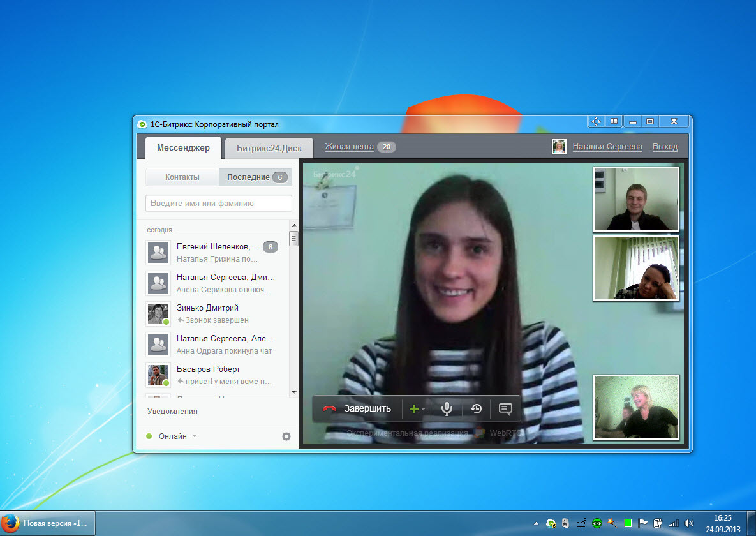
Task: Click Зинько Дмитрий avatar photo
Action: point(158,313)
